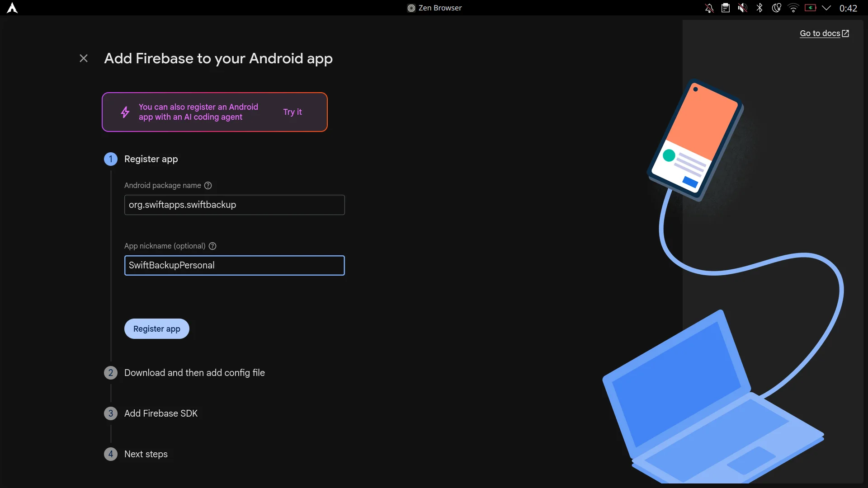Open help for App nickname field

tap(212, 246)
